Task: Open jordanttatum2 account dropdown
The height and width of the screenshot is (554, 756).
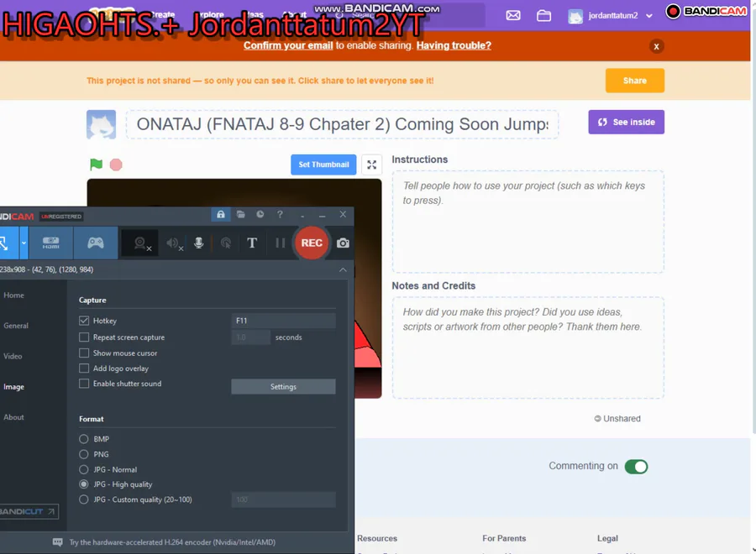Action: 611,15
